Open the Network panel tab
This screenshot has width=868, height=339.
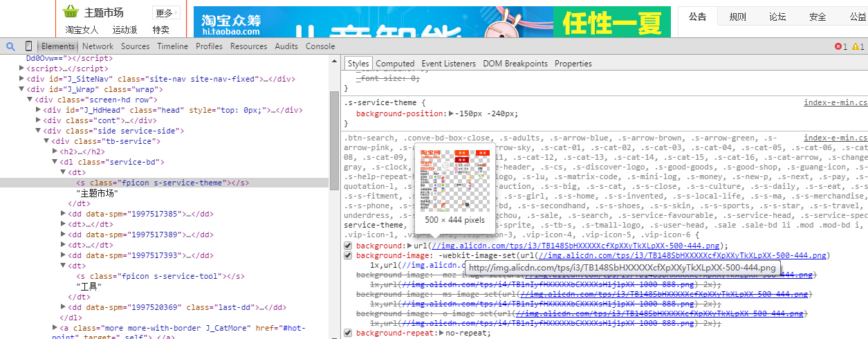(x=98, y=46)
